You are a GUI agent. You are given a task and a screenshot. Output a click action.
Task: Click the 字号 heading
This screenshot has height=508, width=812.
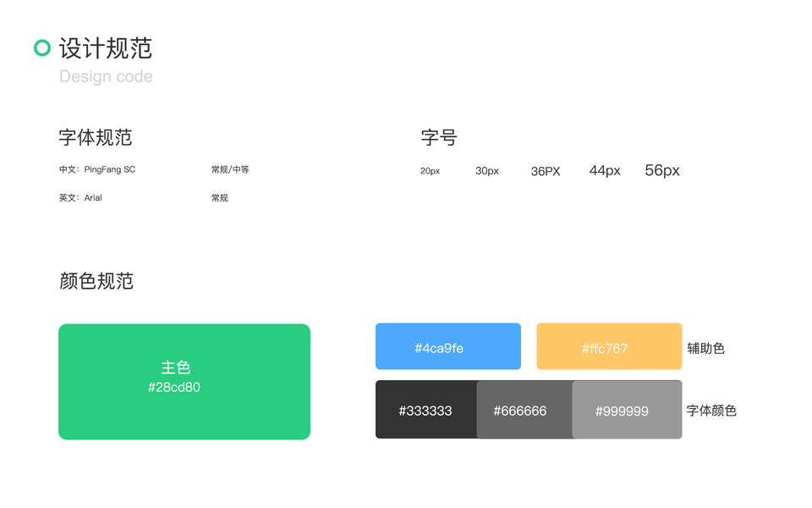pyautogui.click(x=439, y=137)
